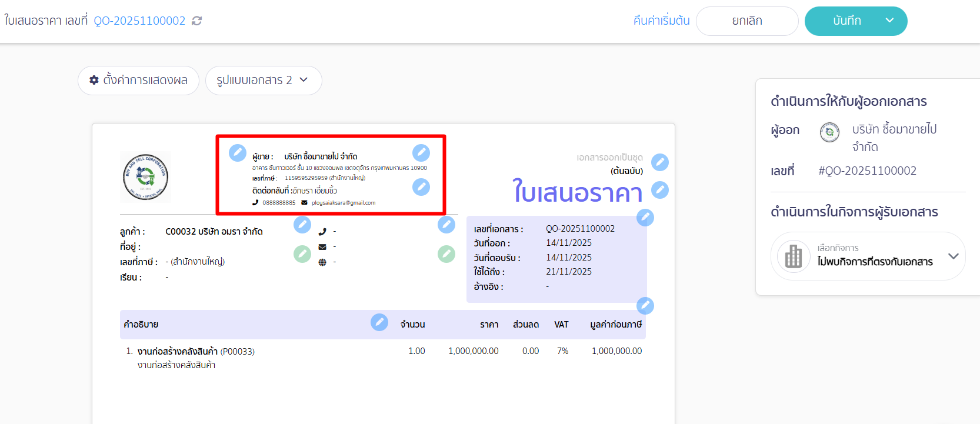The width and height of the screenshot is (980, 424).
Task: Click the line item งานก่อสร้างคลังสินค้า (P00033)
Action: pyautogui.click(x=196, y=352)
